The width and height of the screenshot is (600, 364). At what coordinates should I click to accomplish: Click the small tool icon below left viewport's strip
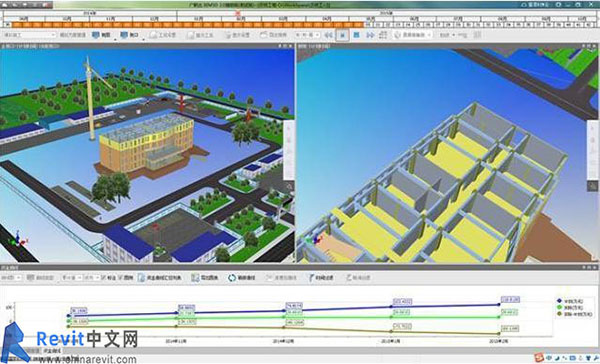tap(289, 186)
